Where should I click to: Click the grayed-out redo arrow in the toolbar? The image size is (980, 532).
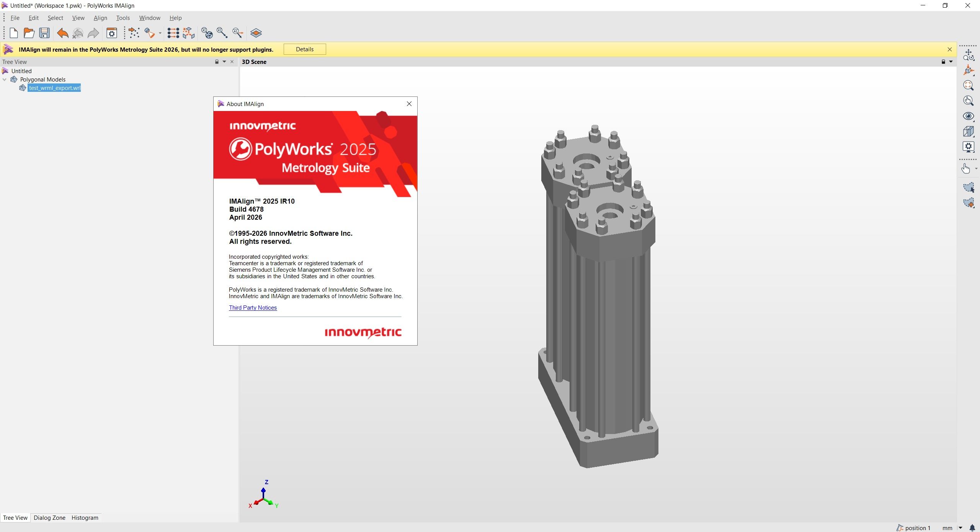(x=93, y=33)
